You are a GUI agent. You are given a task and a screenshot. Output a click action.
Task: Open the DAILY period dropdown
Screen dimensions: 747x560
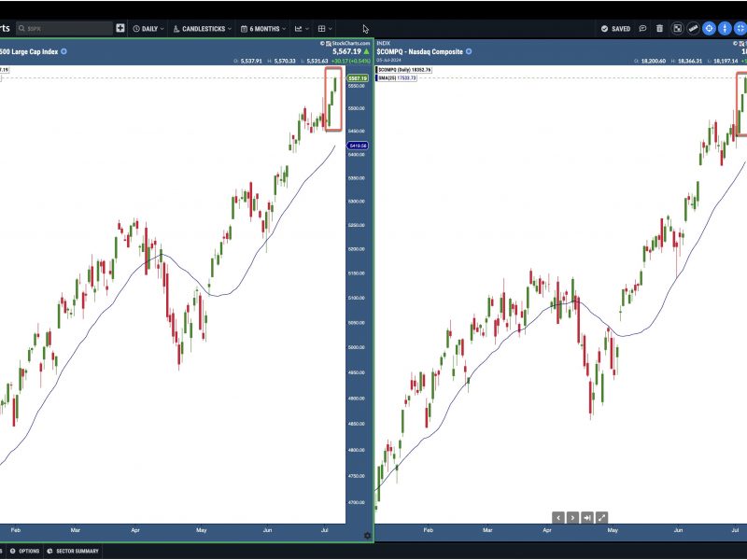point(148,29)
